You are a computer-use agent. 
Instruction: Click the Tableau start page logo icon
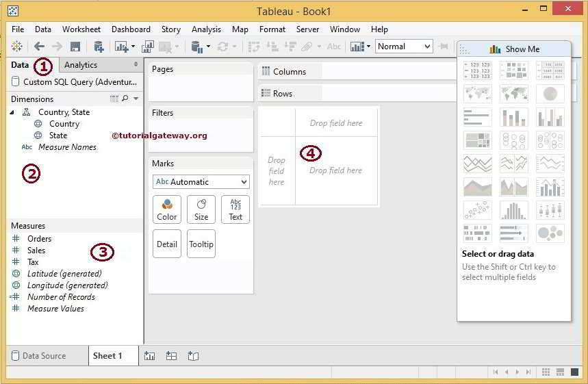coord(16,47)
